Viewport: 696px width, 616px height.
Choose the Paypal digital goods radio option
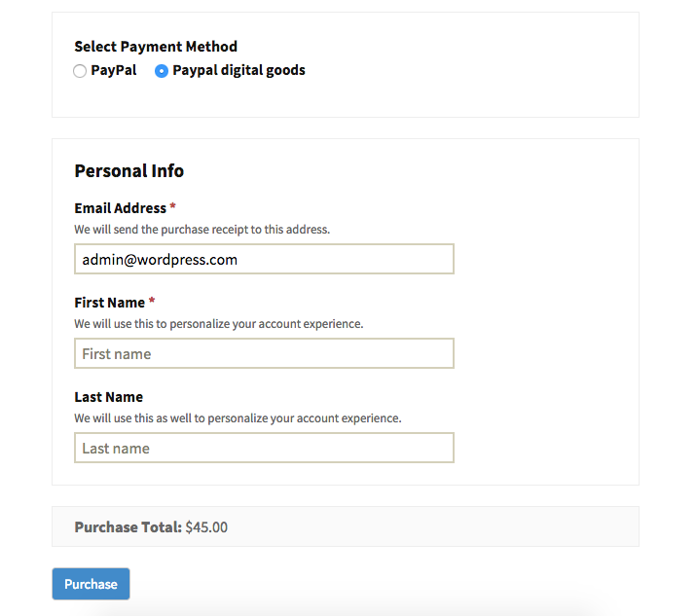point(162,71)
